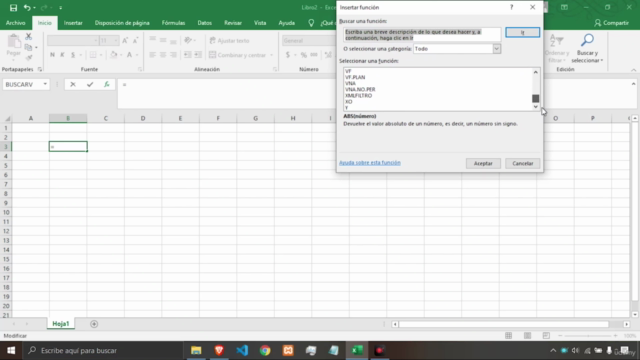This screenshot has width=640, height=360.
Task: Click the decrease font size icon
Action: click(x=136, y=40)
